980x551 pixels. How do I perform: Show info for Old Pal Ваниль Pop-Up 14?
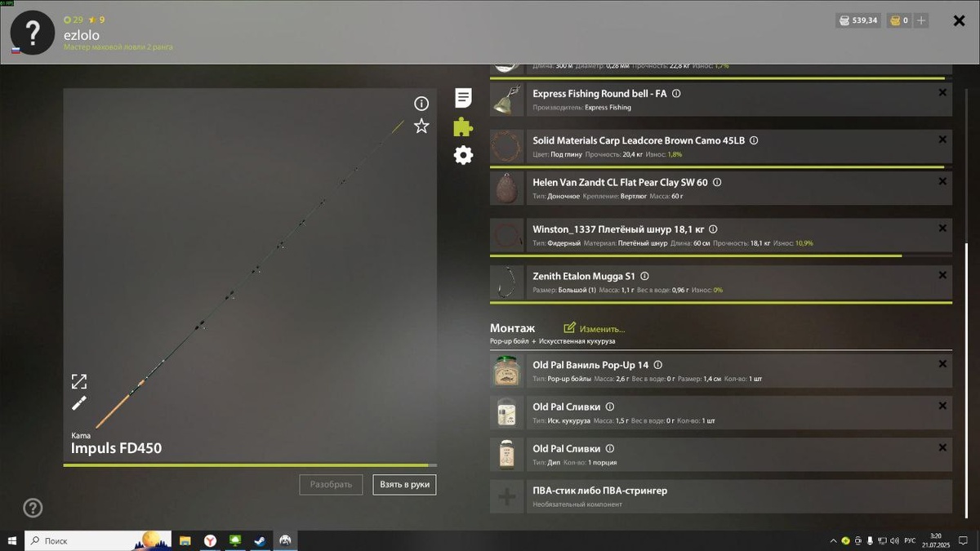tap(658, 365)
